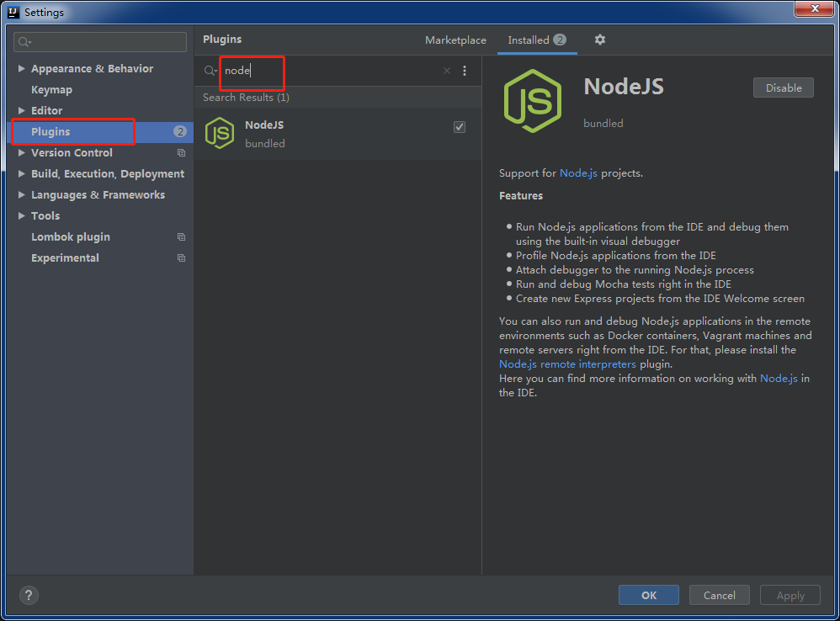Viewport: 840px width, 621px height.
Task: Open the Node.js link after 'Support for'
Action: pyautogui.click(x=578, y=173)
